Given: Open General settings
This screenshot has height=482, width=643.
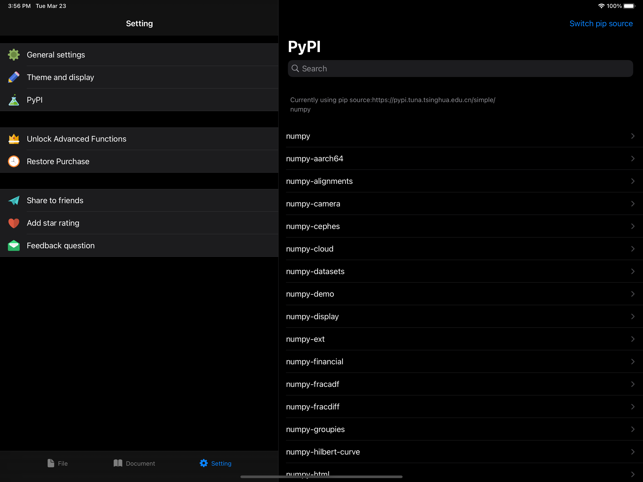Looking at the screenshot, I should pos(139,55).
